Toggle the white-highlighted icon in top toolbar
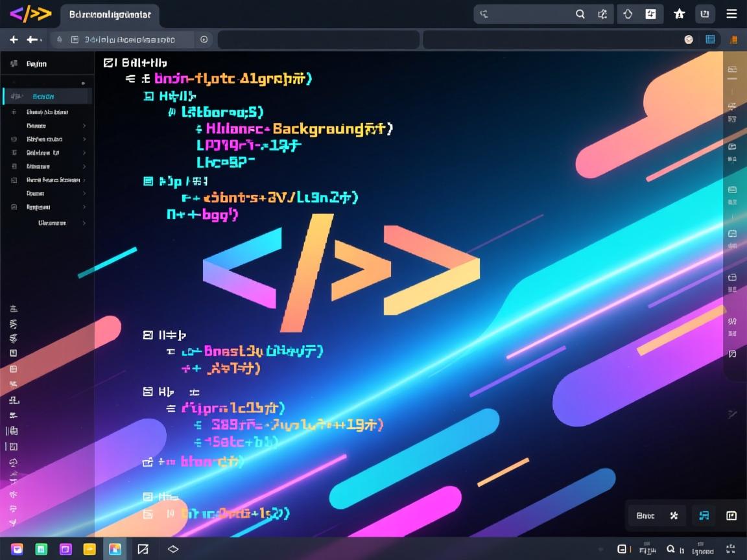Viewport: 747px width, 560px height. pos(650,14)
